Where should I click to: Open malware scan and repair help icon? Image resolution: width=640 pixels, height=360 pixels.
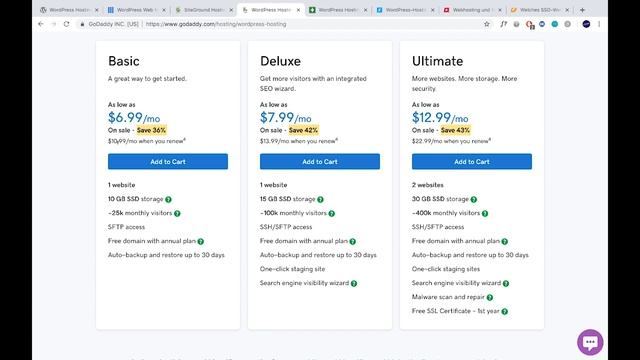[x=490, y=298]
